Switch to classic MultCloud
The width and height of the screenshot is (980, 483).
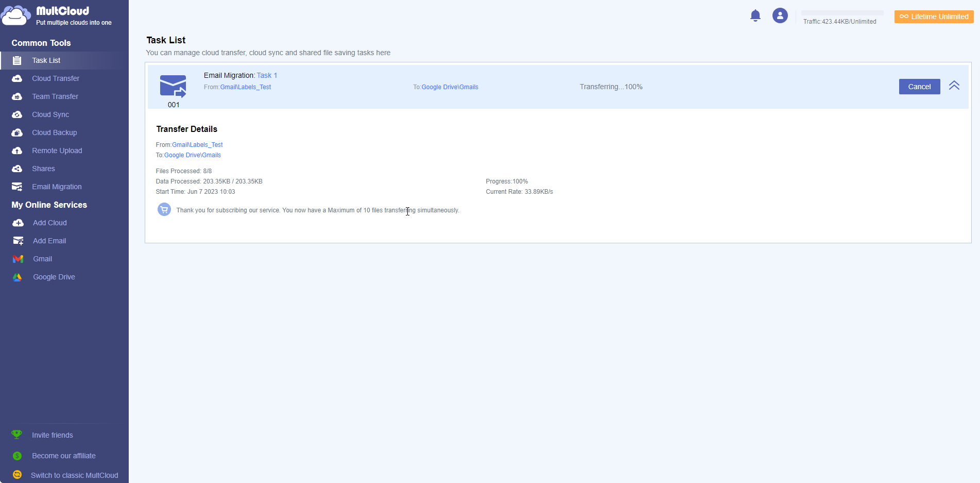(75, 475)
